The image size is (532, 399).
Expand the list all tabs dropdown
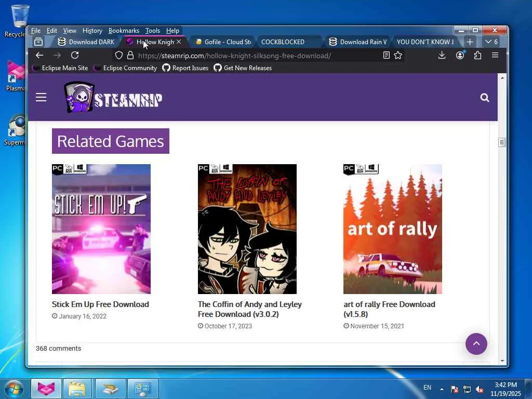[x=491, y=42]
